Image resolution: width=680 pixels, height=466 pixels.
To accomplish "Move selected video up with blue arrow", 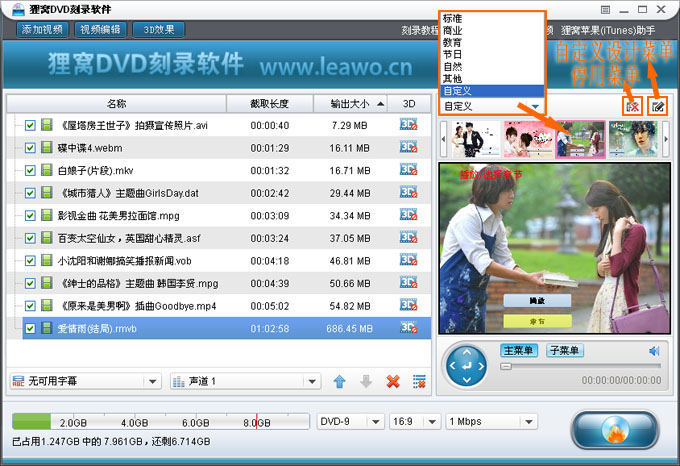I will (x=340, y=381).
